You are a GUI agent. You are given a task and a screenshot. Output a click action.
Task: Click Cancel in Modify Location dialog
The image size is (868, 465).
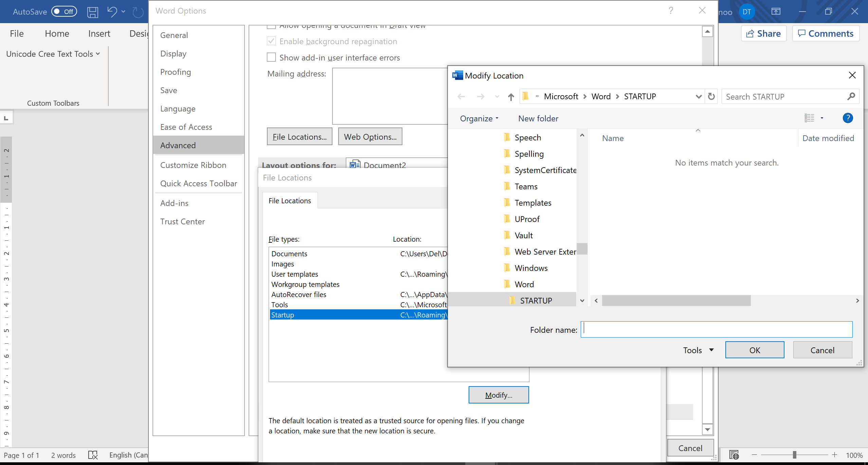(822, 350)
